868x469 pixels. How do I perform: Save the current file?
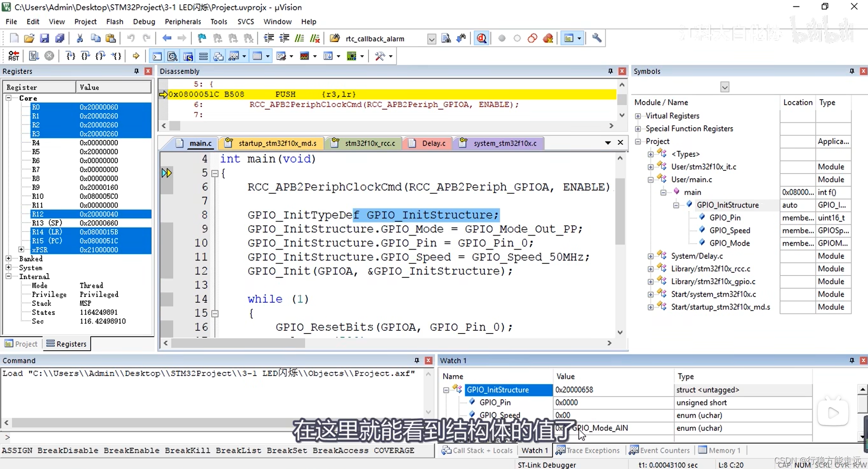(x=44, y=39)
